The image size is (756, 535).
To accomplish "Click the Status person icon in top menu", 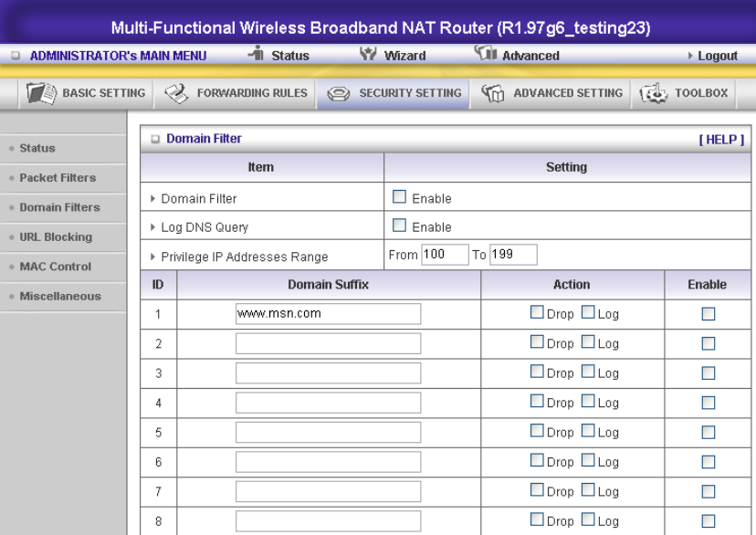I will tap(257, 55).
